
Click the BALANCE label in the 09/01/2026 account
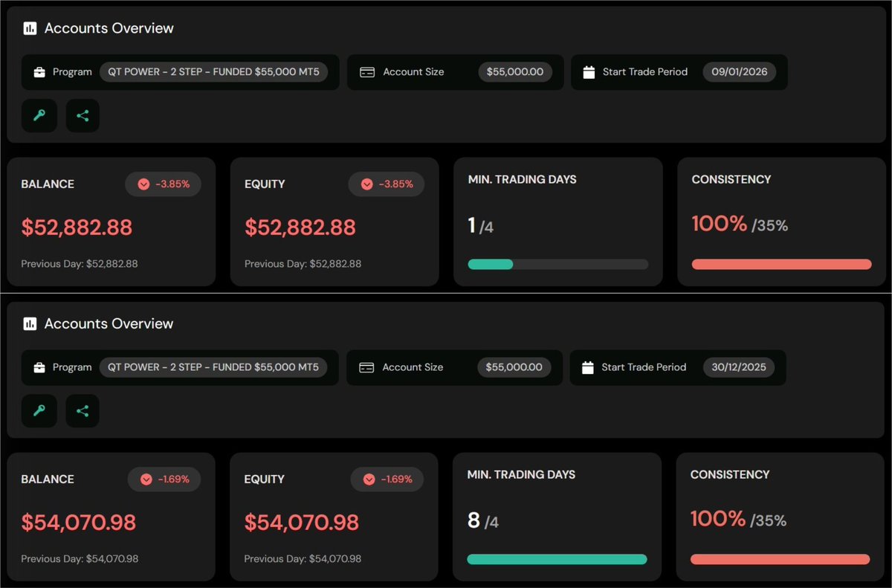(48, 184)
